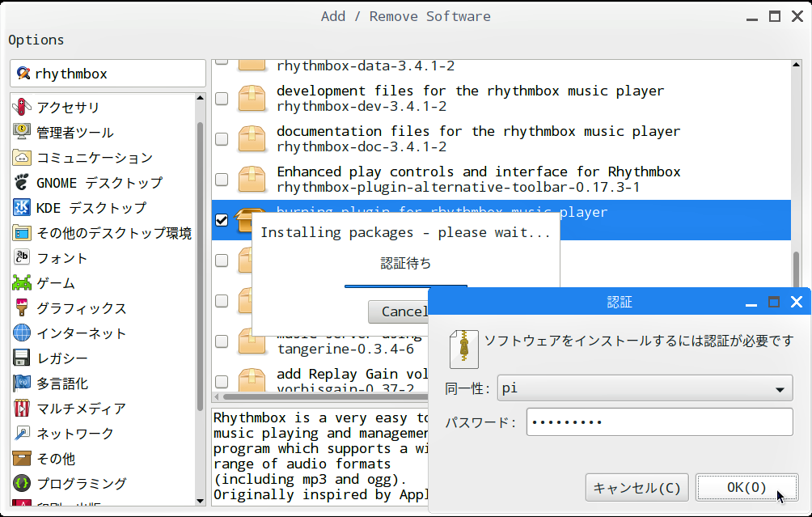Click the vorbisgain package box icon
Image resolution: width=812 pixels, height=517 pixels.
(252, 379)
